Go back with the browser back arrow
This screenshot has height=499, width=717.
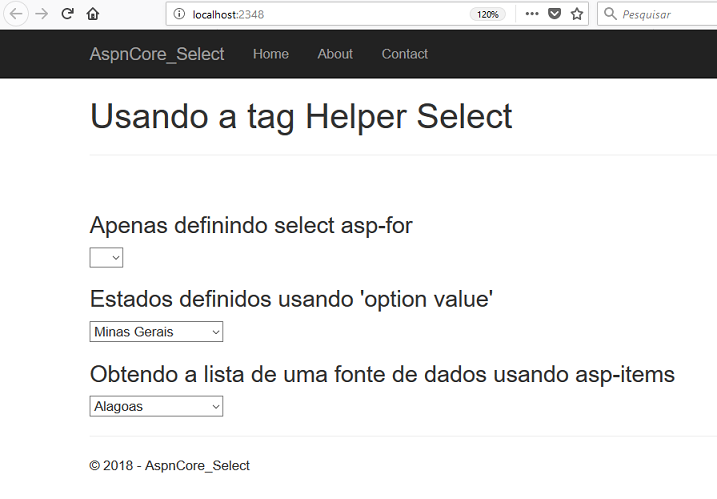click(x=16, y=14)
